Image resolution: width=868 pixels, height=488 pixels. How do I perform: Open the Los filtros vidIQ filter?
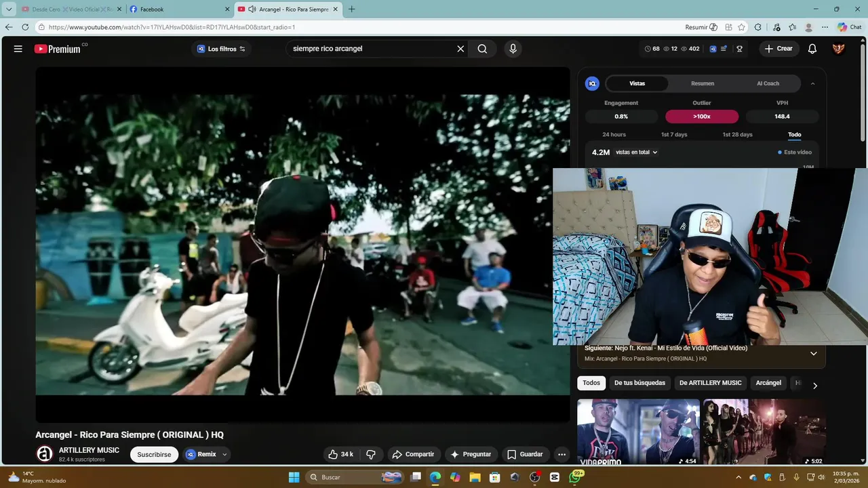click(221, 49)
